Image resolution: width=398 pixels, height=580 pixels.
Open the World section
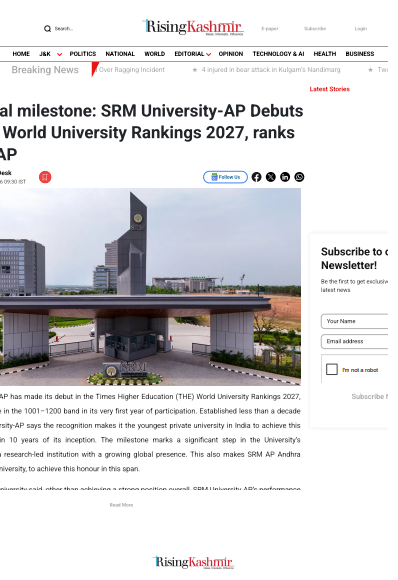tap(155, 54)
